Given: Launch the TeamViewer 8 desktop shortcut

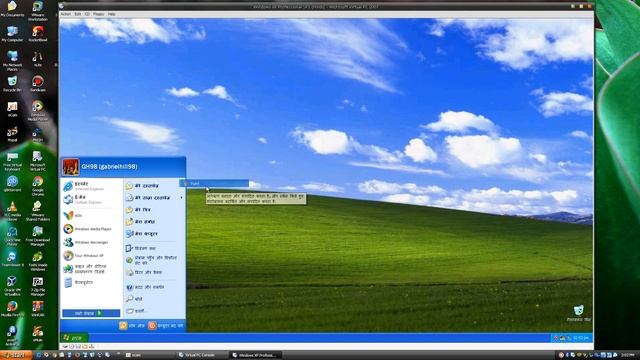Looking at the screenshot, I should (x=12, y=259).
